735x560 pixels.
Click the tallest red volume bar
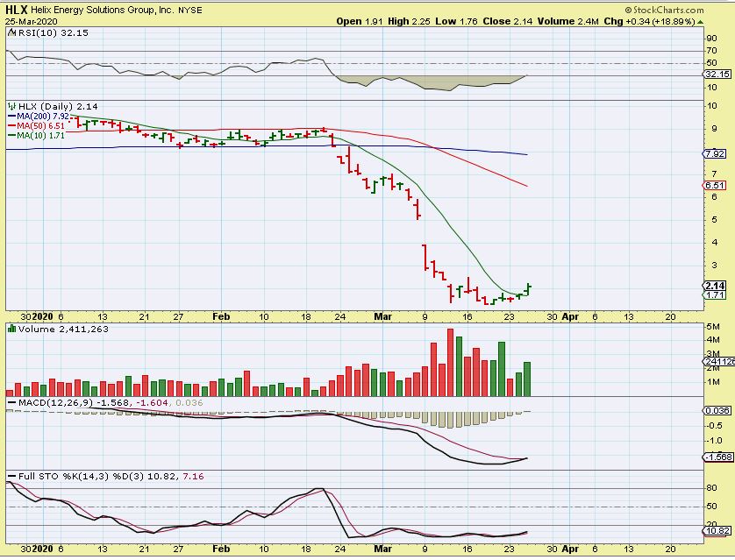pos(451,363)
